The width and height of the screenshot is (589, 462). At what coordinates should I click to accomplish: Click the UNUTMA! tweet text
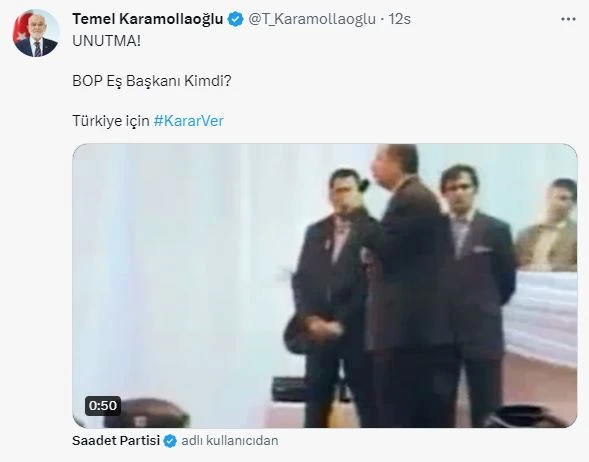tap(106, 41)
